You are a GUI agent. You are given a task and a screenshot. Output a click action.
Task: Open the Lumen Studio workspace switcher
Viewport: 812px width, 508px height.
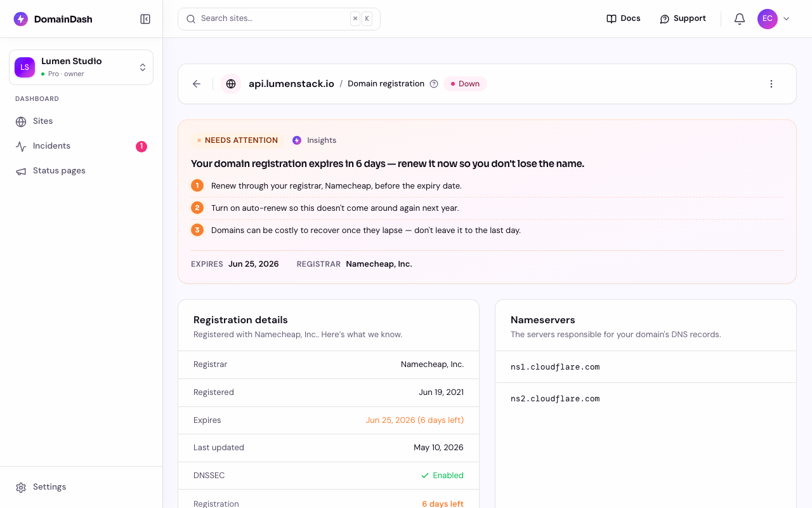(81, 67)
